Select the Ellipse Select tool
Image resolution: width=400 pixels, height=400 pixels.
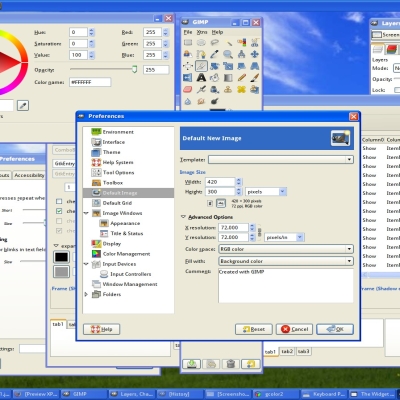click(201, 43)
